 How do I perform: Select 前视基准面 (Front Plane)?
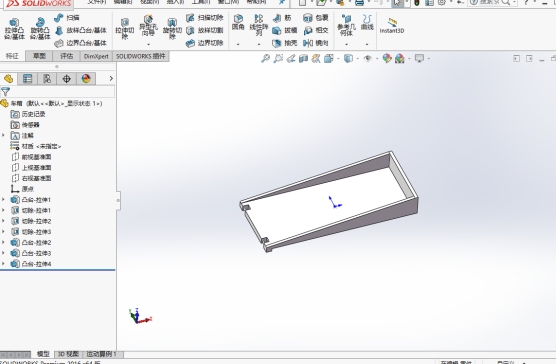[x=31, y=157]
